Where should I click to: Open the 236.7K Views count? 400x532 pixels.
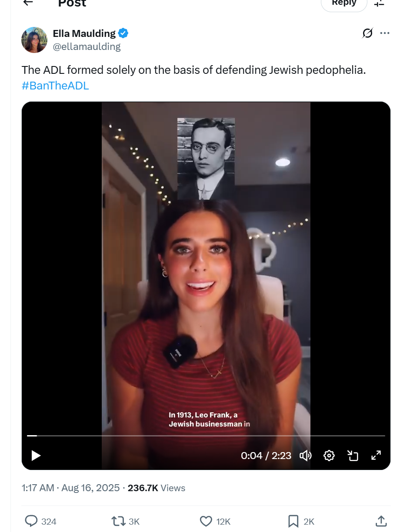[157, 488]
